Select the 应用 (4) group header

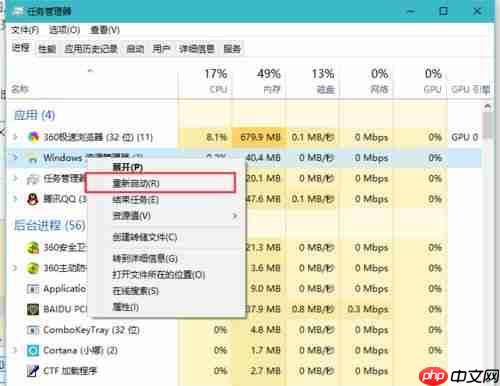click(34, 115)
